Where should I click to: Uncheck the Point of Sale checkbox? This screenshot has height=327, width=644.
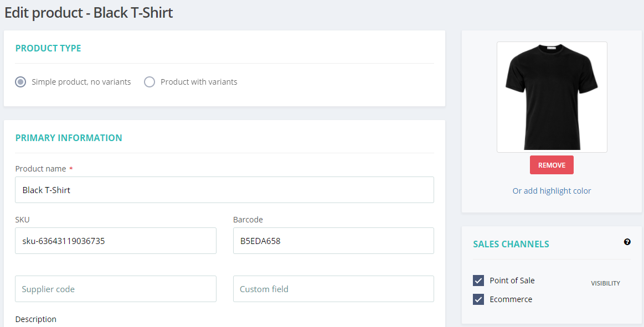pyautogui.click(x=478, y=281)
